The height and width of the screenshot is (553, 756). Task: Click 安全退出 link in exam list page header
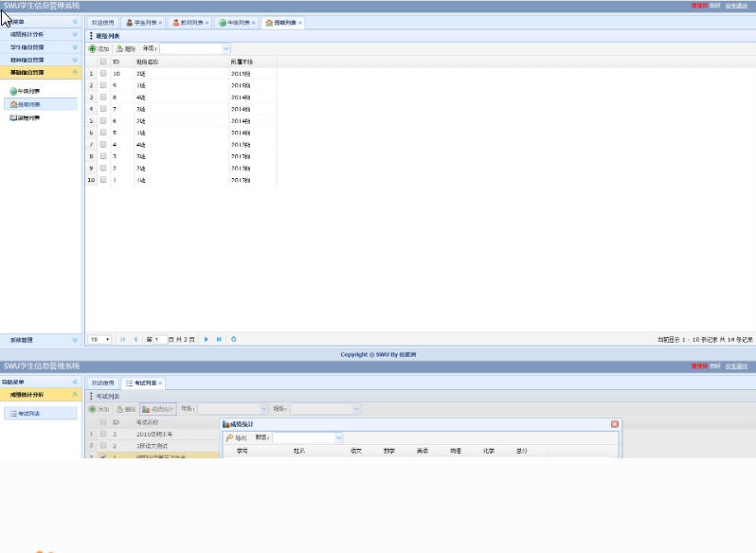(736, 366)
